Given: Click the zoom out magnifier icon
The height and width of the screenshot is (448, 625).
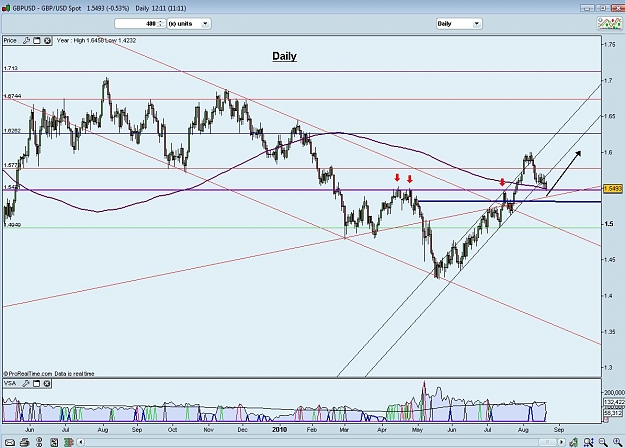Looking at the screenshot, I should tap(603, 442).
